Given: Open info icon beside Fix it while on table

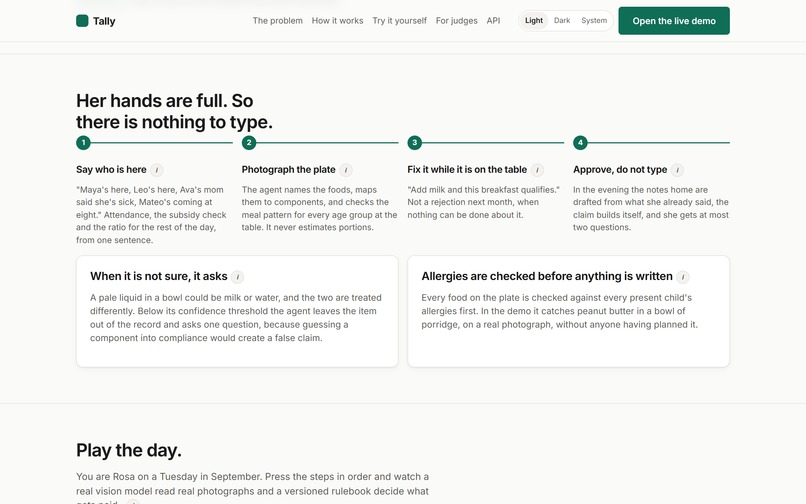Looking at the screenshot, I should pos(537,170).
